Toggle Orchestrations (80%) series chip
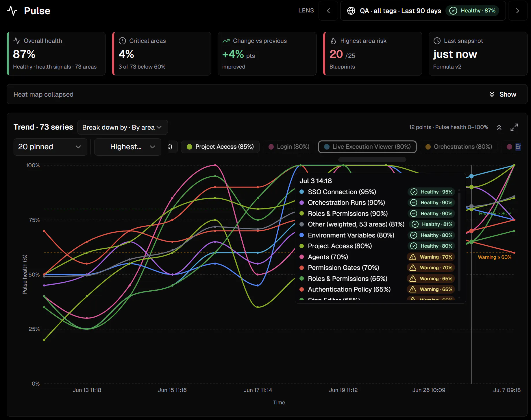This screenshot has width=531, height=420. tap(459, 147)
